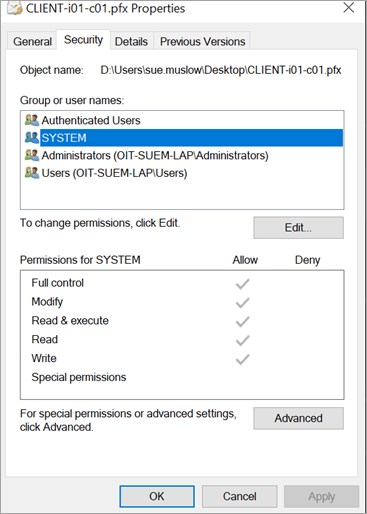Screen dimensions: 367x514
Task: Select Users (OIT-SUEM-LAP\Users) entry
Action: (x=182, y=173)
